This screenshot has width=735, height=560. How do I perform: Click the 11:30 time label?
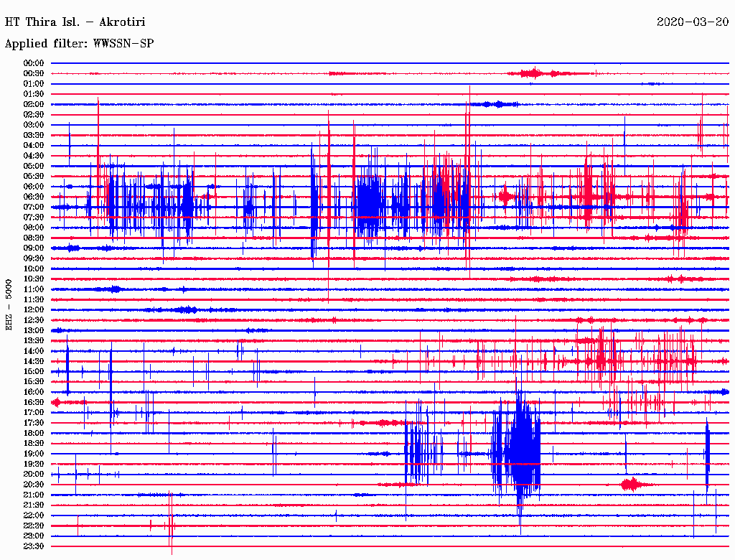(34, 299)
